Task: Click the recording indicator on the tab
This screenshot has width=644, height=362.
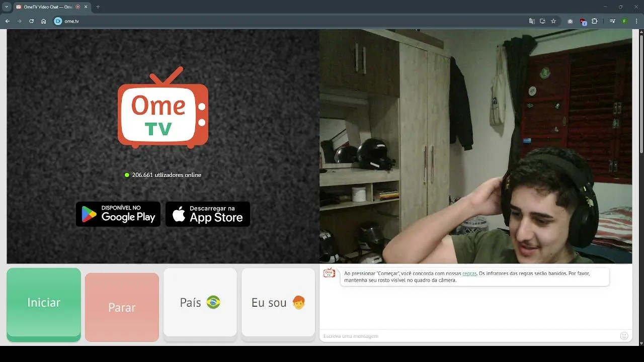Action: [78, 7]
